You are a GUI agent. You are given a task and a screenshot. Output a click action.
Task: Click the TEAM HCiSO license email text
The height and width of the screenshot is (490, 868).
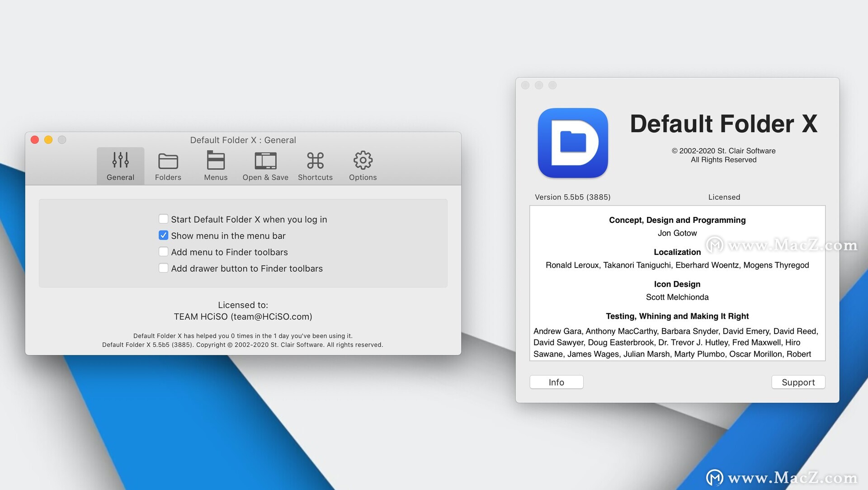click(243, 316)
